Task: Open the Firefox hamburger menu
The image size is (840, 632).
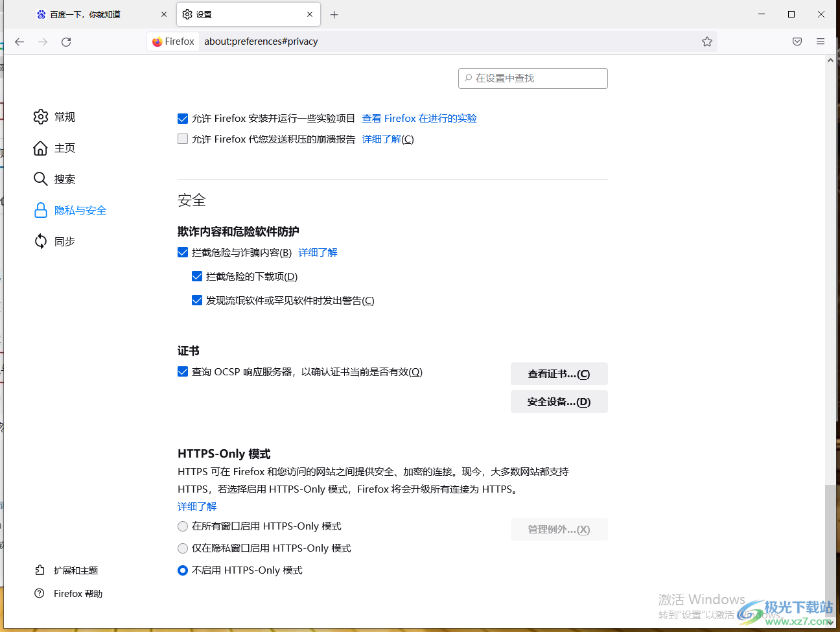Action: point(821,41)
